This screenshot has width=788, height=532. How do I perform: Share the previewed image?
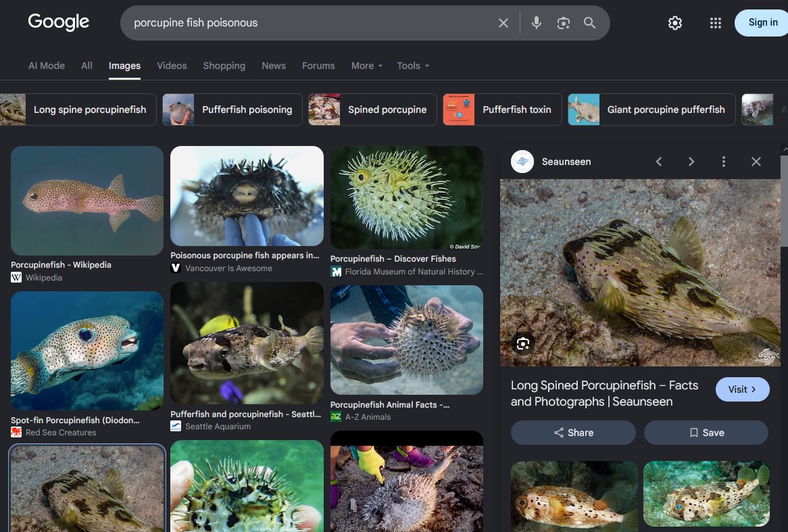coord(573,433)
